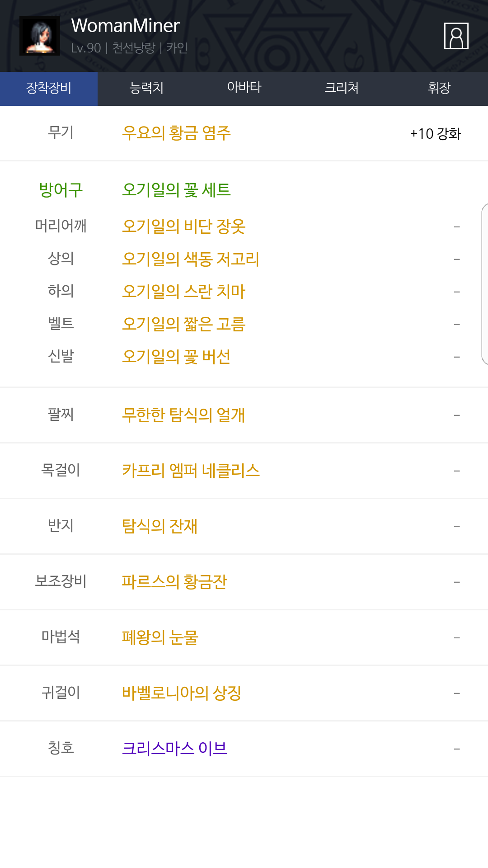
Task: Open the 휘장 tab
Action: 439,89
